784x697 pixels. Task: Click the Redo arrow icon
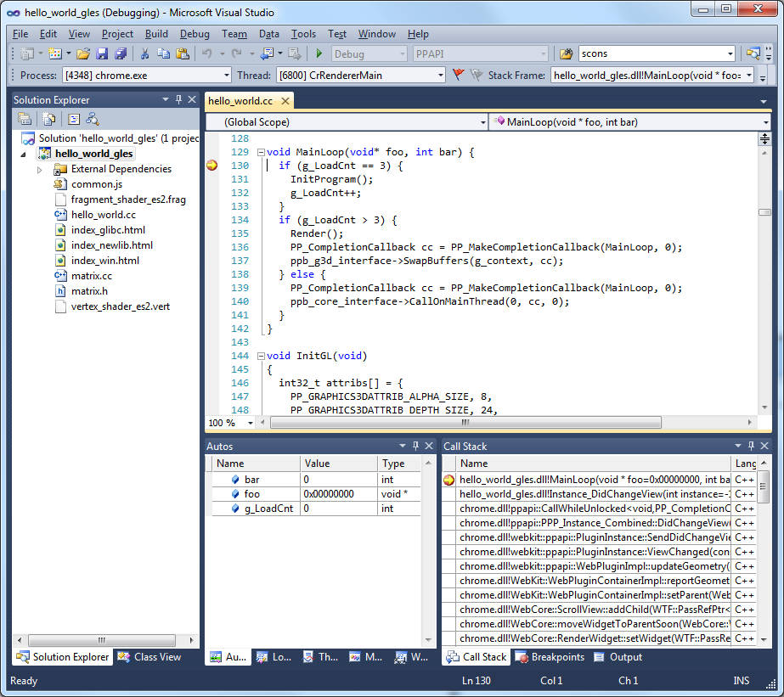tap(236, 53)
